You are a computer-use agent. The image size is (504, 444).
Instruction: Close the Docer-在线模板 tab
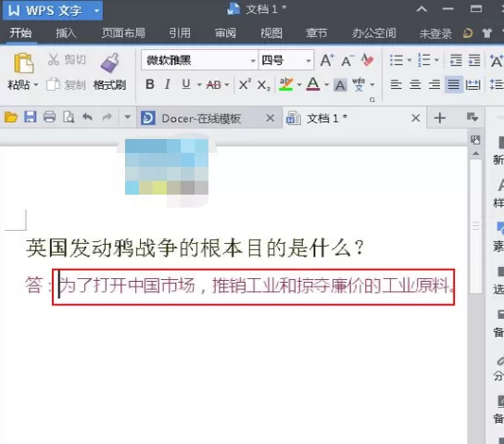(271, 118)
